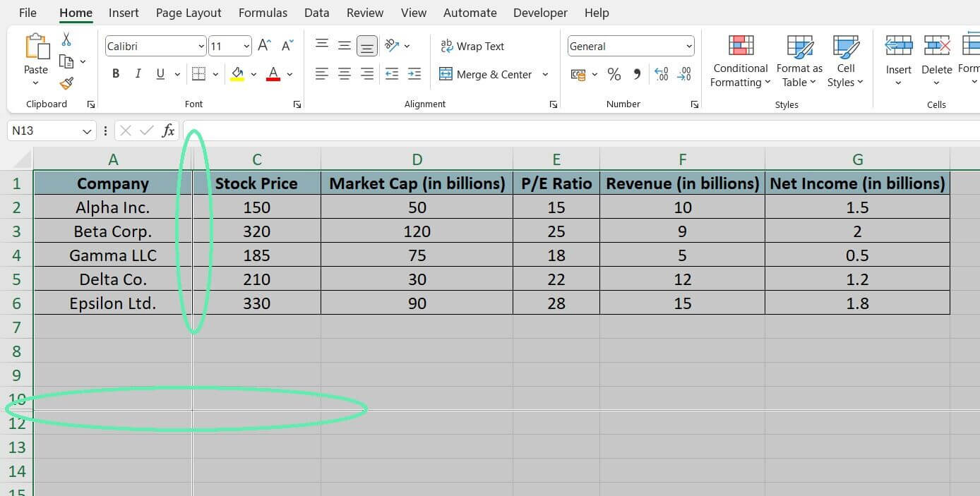
Task: Apply the Percent Style to selection
Action: click(614, 73)
